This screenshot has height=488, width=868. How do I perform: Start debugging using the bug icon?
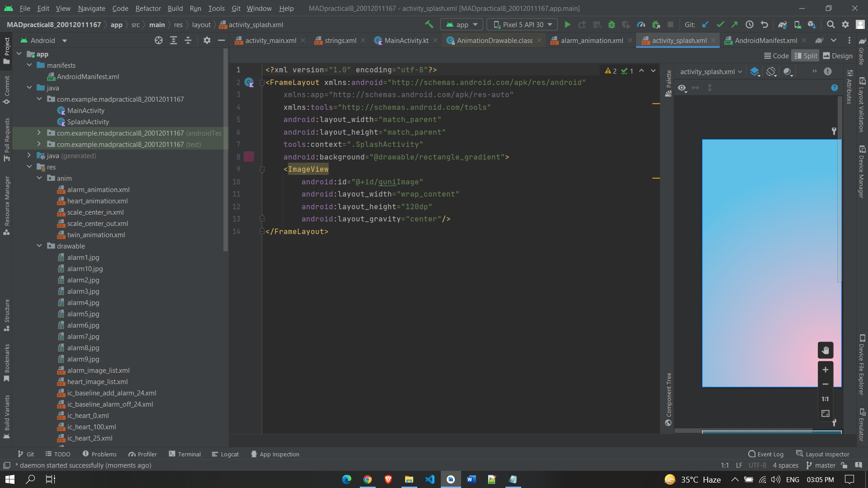(x=612, y=24)
